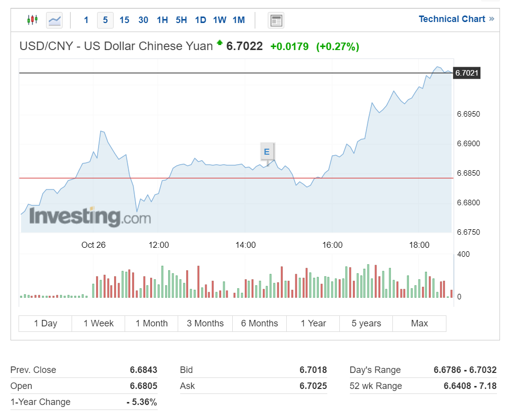505x420 pixels.
Task: Select the 30 minute interval
Action: point(143,20)
